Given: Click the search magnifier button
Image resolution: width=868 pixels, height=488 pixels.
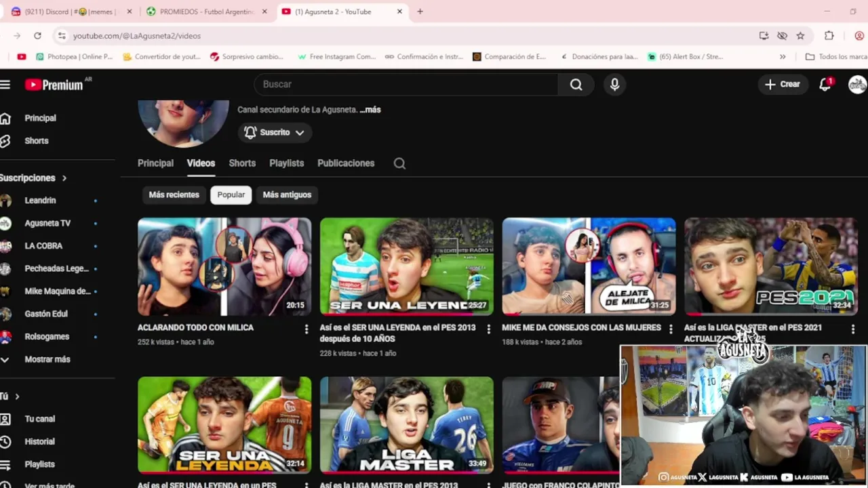Looking at the screenshot, I should (x=576, y=84).
